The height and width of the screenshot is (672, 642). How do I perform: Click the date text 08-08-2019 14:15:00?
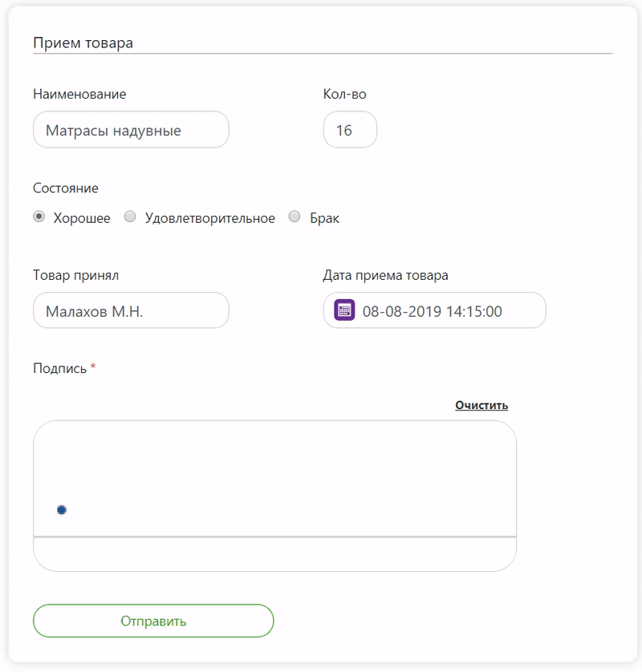[x=432, y=311]
